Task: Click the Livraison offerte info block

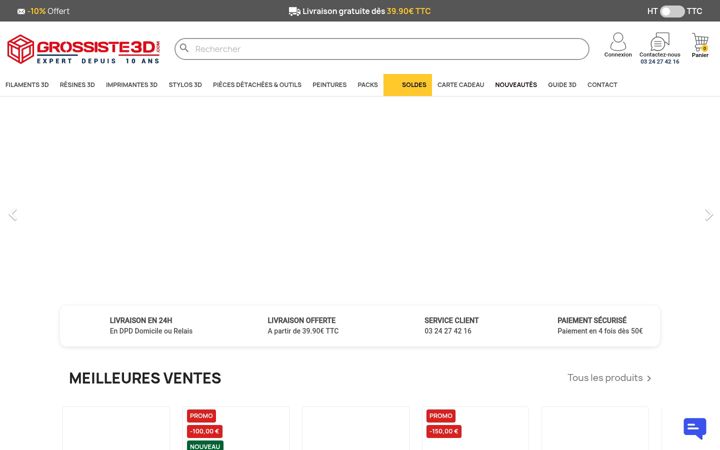Action: (x=303, y=326)
